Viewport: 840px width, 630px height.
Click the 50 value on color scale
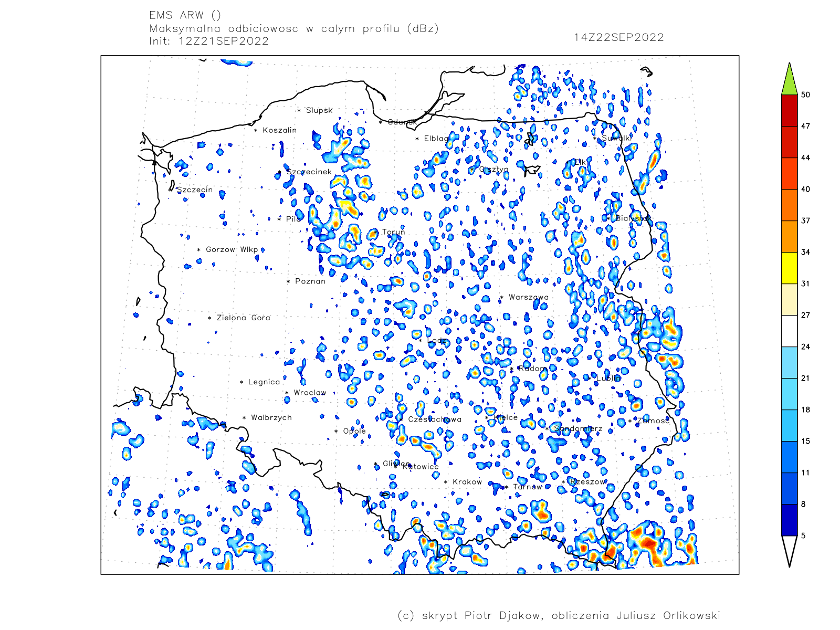point(805,94)
